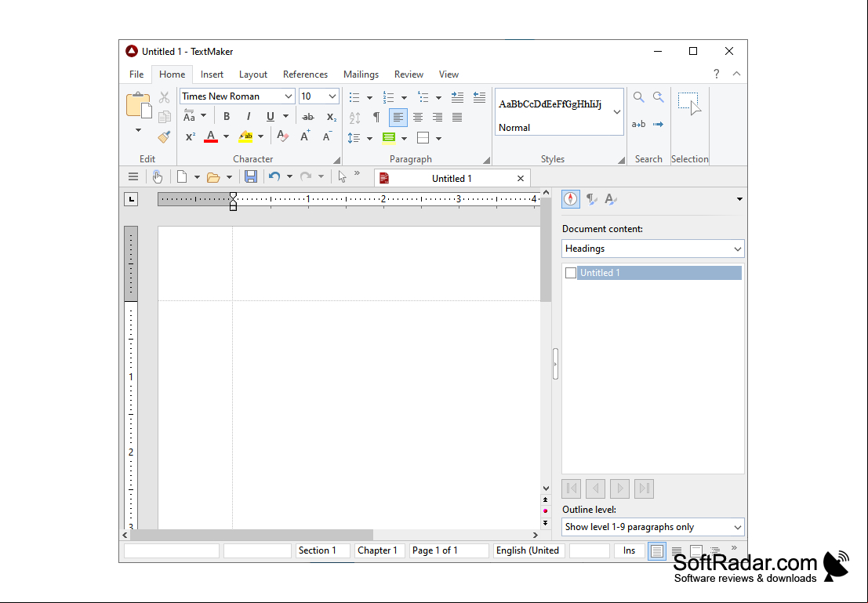Viewport: 868px width, 603px height.
Task: Tick the checkbox next to Untitled 1
Action: [x=571, y=273]
